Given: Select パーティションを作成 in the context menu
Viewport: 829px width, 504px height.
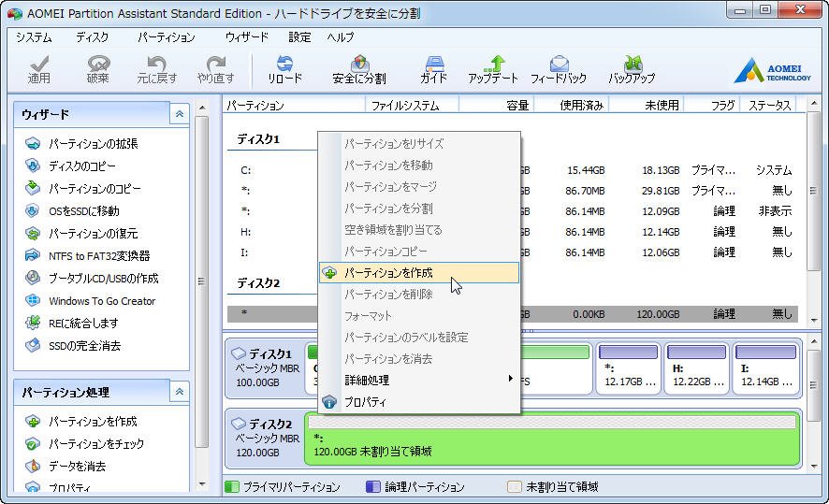Looking at the screenshot, I should pyautogui.click(x=419, y=273).
